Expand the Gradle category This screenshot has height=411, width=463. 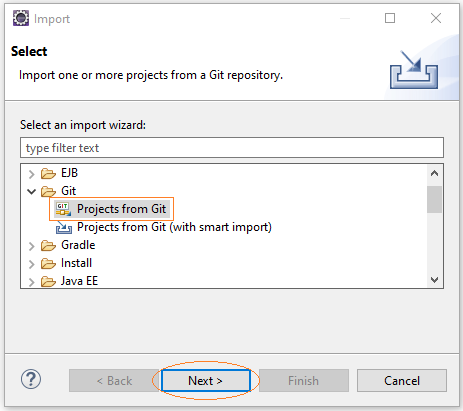[x=32, y=246]
